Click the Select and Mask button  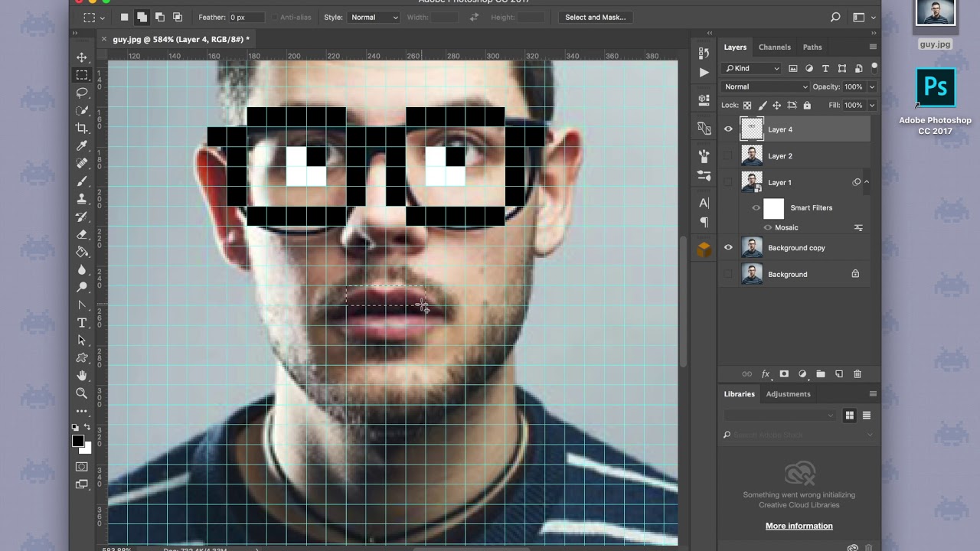click(x=595, y=17)
